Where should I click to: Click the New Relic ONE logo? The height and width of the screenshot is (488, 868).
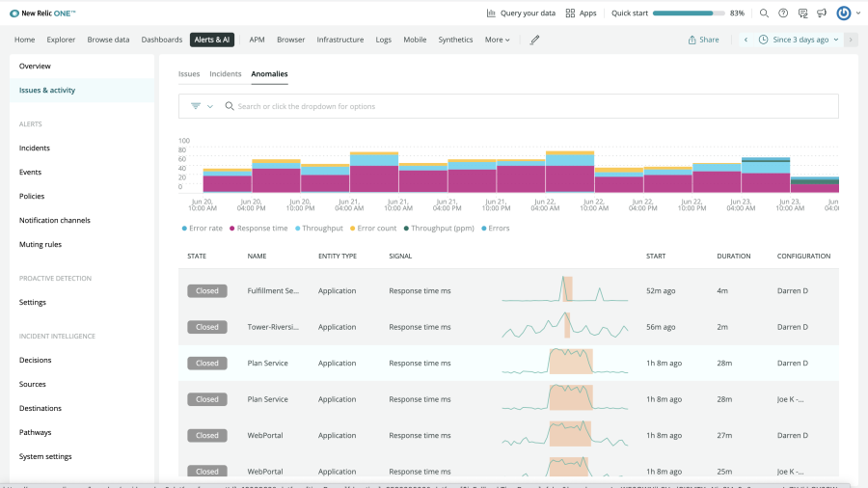42,14
